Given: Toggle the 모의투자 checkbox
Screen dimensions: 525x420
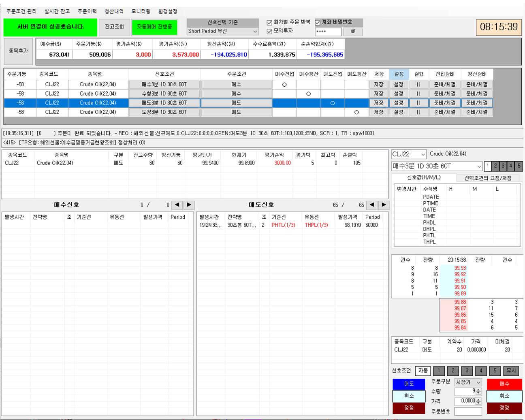Looking at the screenshot, I should [x=269, y=31].
